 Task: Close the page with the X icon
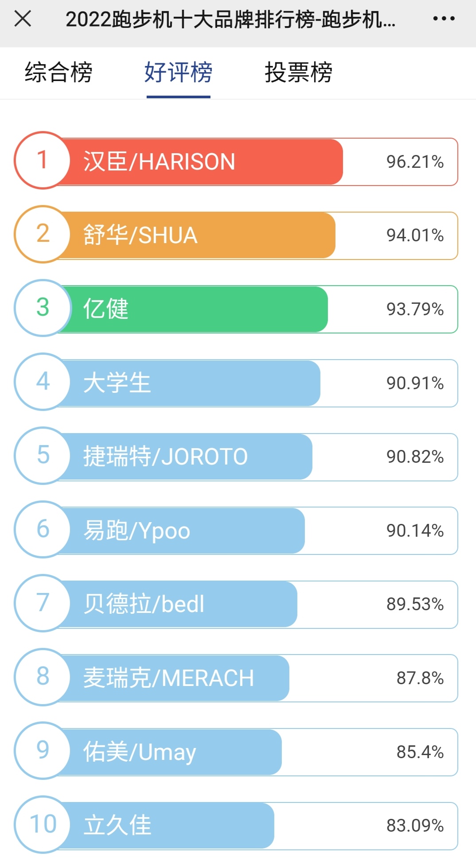pyautogui.click(x=23, y=19)
